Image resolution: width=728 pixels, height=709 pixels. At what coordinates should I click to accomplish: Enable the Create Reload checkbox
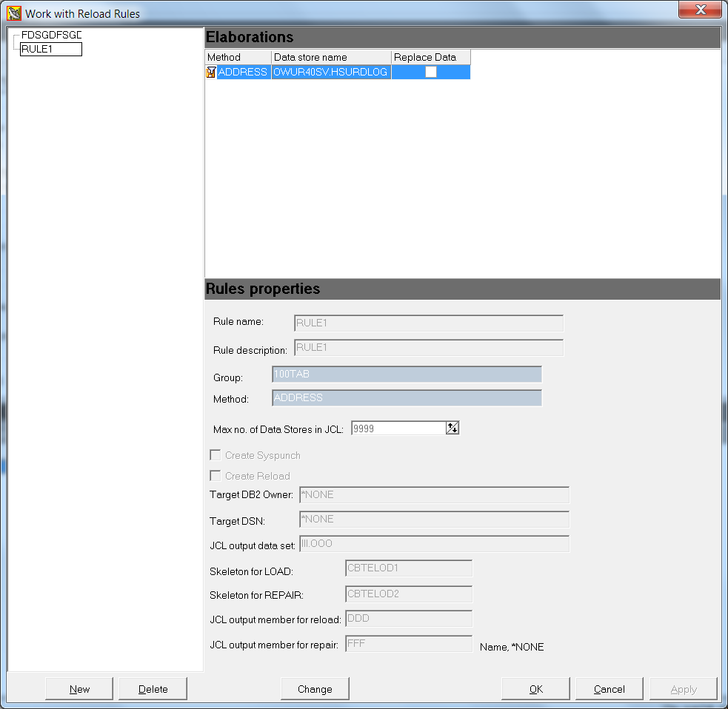click(215, 475)
